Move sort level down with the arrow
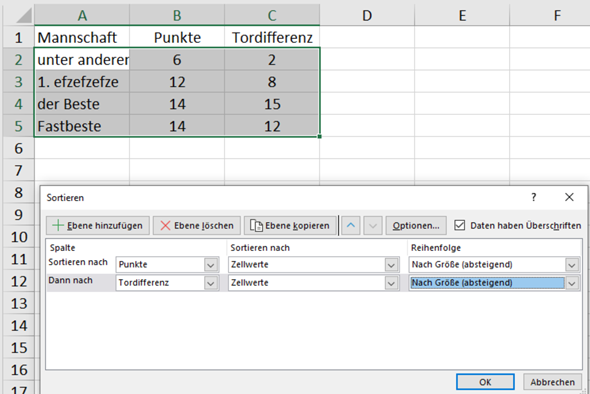Image resolution: width=590 pixels, height=394 pixels. pos(373,225)
